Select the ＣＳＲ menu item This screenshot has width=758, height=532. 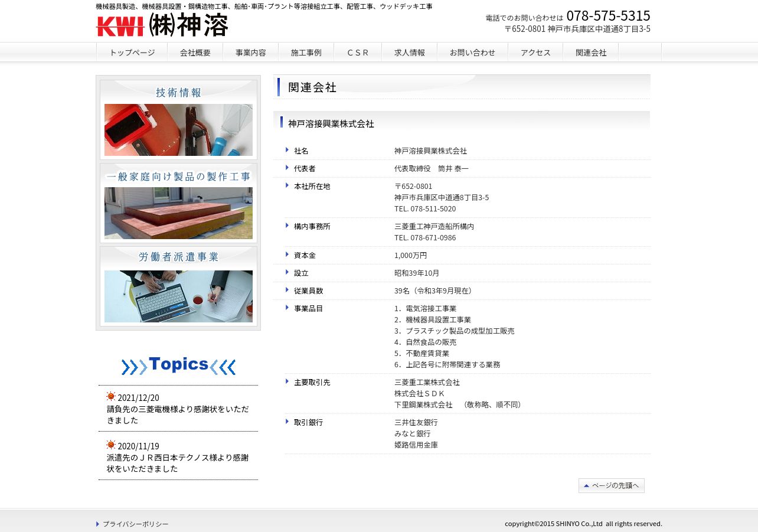click(x=358, y=52)
